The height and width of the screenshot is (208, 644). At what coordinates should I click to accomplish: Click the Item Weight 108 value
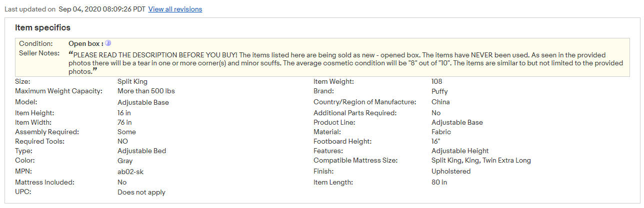[437, 81]
